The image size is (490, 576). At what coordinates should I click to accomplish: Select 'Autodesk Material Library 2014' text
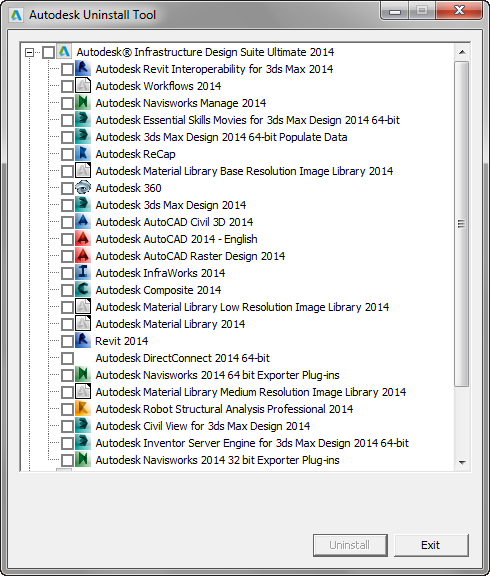(x=170, y=324)
